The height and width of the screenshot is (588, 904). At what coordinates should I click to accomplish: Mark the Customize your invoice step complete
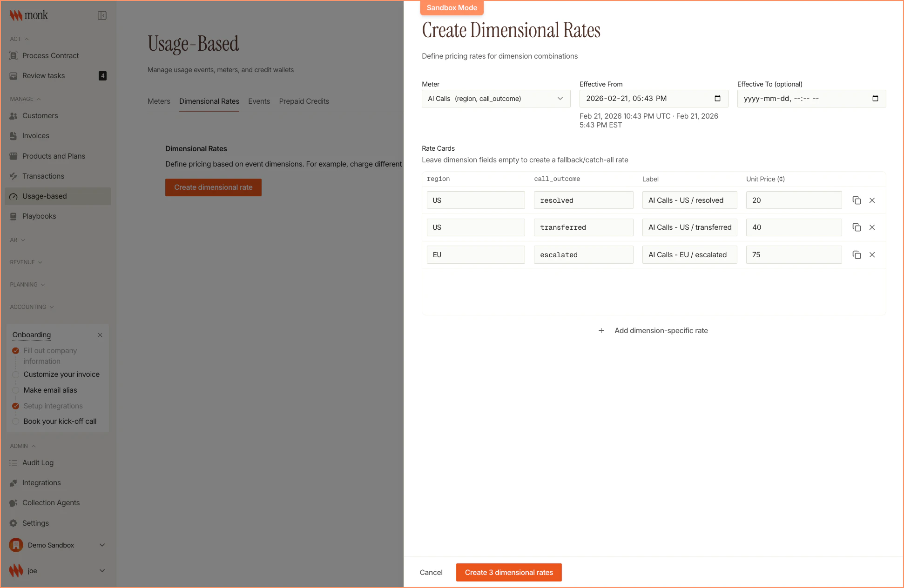[15, 374]
